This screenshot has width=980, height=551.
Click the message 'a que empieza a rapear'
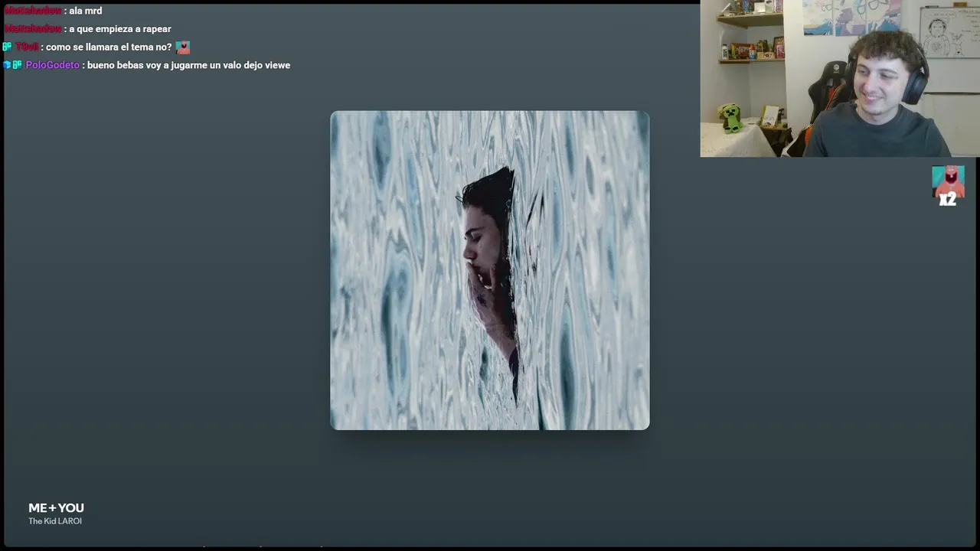click(120, 29)
